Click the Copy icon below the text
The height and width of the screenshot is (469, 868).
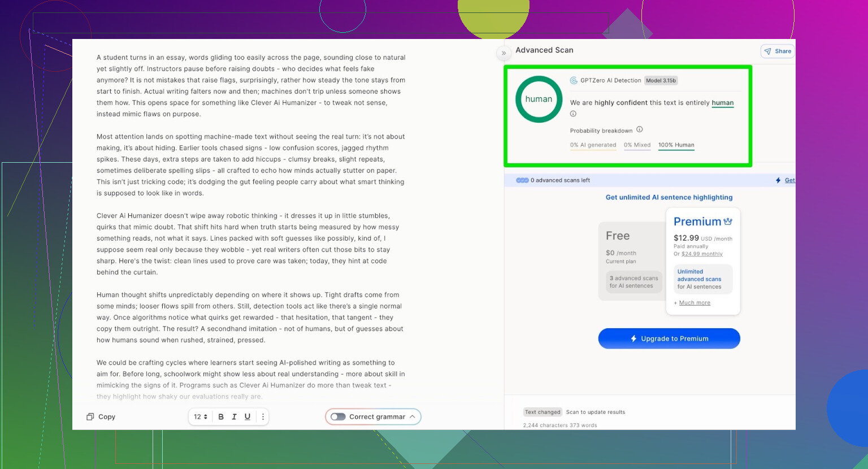point(90,417)
